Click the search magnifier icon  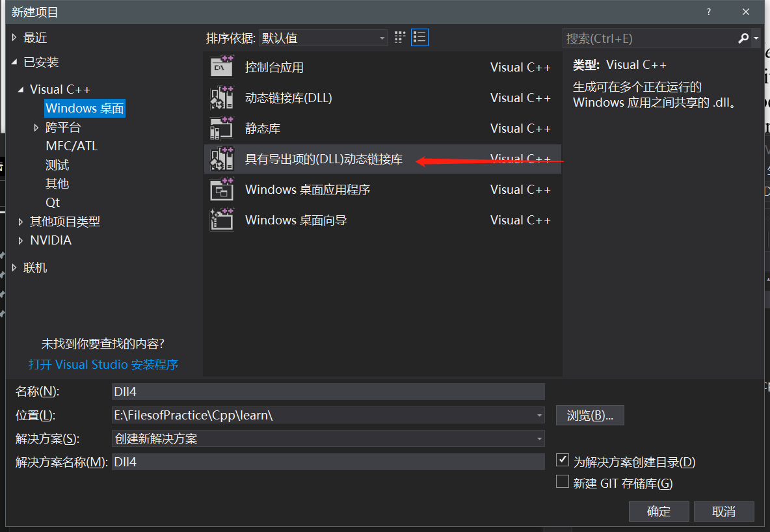pos(743,38)
